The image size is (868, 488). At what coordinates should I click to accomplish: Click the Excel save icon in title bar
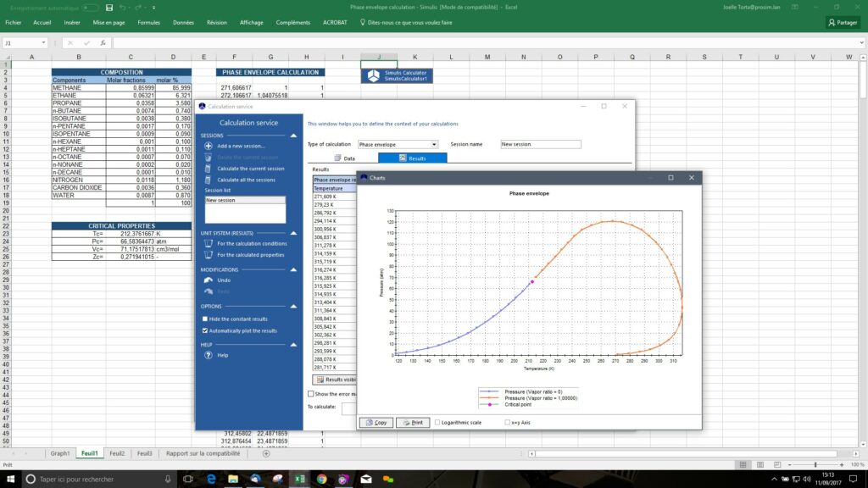coord(109,8)
